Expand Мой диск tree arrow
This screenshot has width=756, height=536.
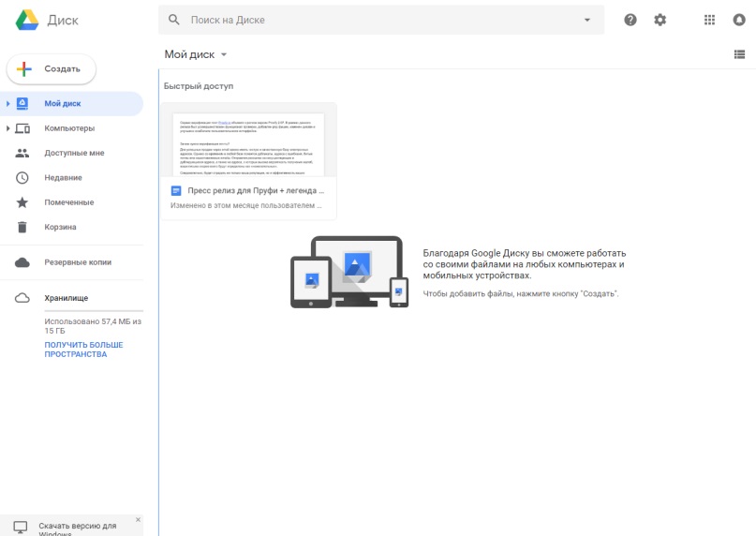(7, 103)
